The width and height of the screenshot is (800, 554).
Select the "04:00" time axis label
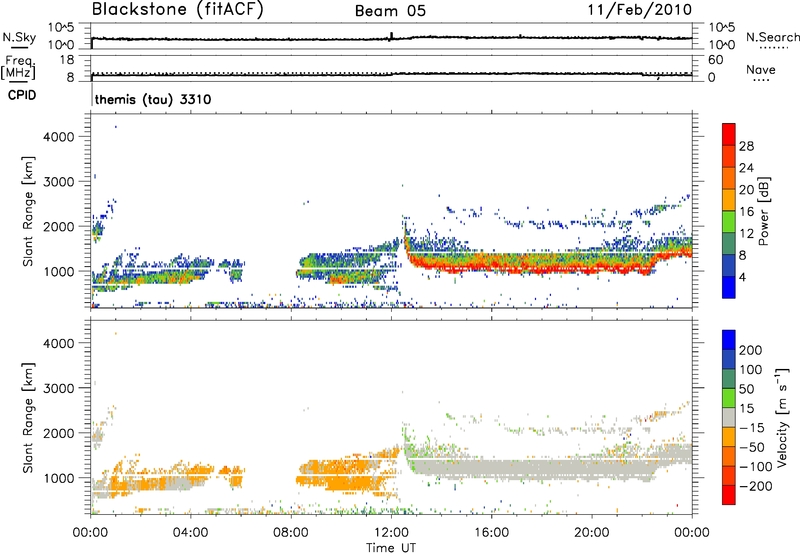[190, 533]
